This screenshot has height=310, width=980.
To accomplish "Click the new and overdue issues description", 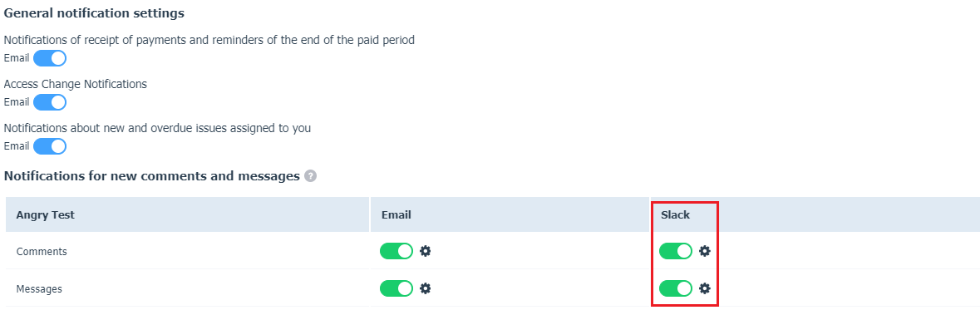I will [157, 128].
